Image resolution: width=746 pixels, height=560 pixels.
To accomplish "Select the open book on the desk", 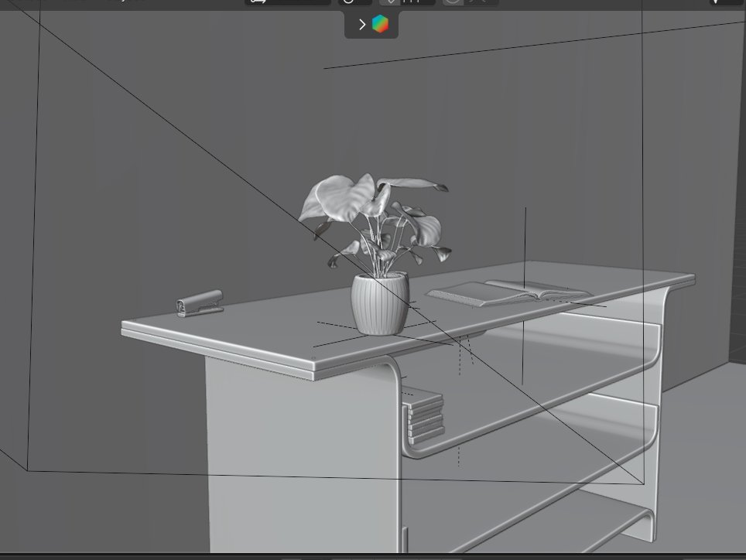I will (x=508, y=293).
